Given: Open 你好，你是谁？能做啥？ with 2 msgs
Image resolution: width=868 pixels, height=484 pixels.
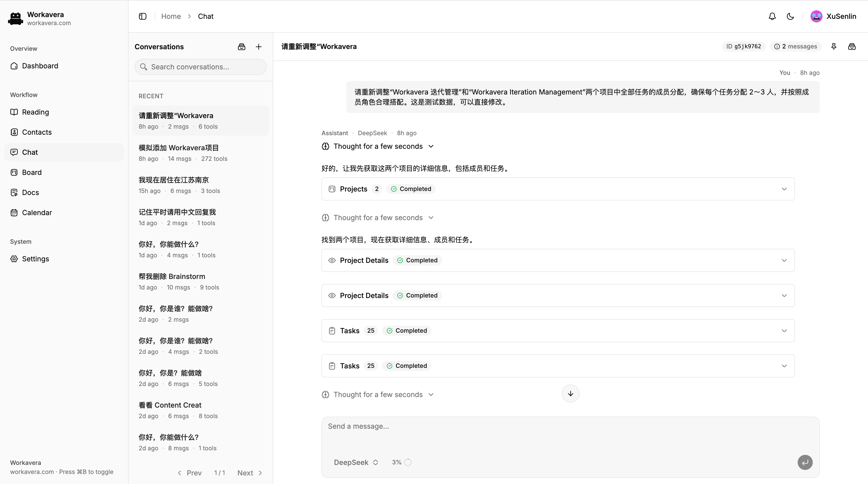Looking at the screenshot, I should (200, 314).
